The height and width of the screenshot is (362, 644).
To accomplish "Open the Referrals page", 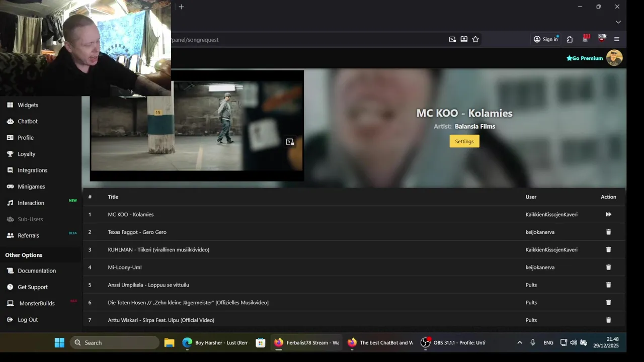I will click(x=28, y=235).
